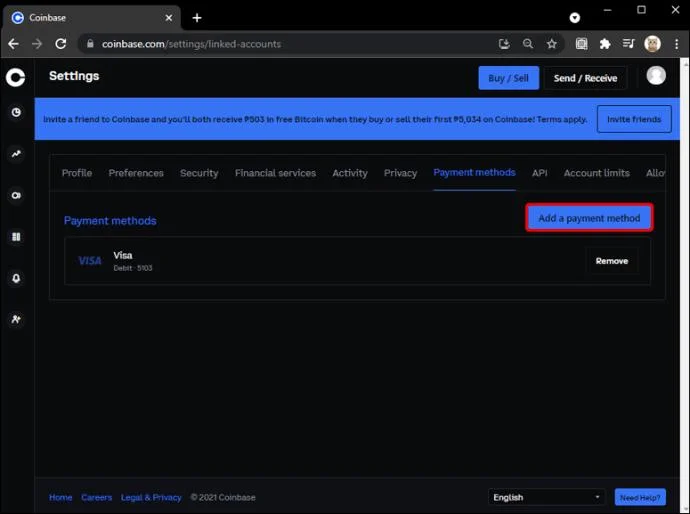
Task: Switch to the Activity tab
Action: pyautogui.click(x=350, y=173)
